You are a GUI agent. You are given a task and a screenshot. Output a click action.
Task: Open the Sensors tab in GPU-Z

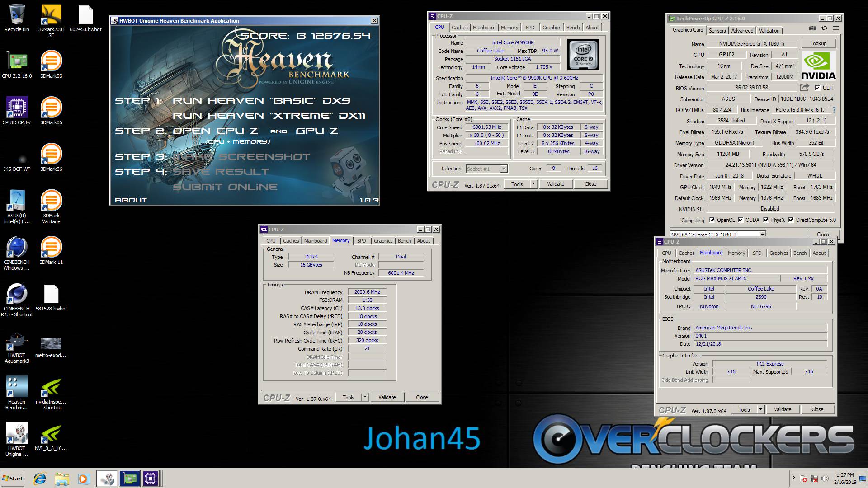717,31
